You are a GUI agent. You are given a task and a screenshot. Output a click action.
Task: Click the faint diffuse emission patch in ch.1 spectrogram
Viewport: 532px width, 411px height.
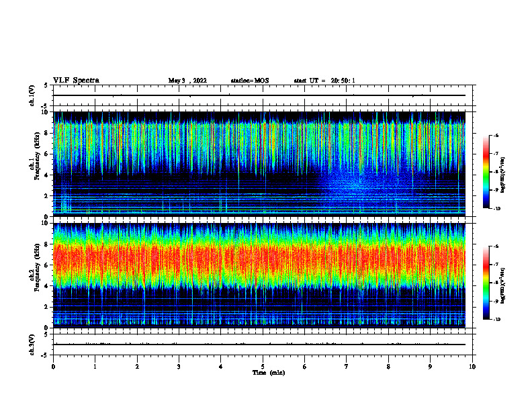[x=359, y=183]
